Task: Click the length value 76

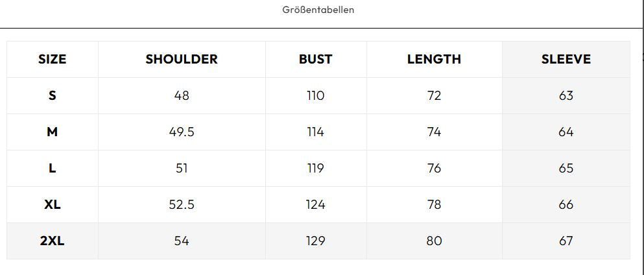Action: pyautogui.click(x=434, y=168)
